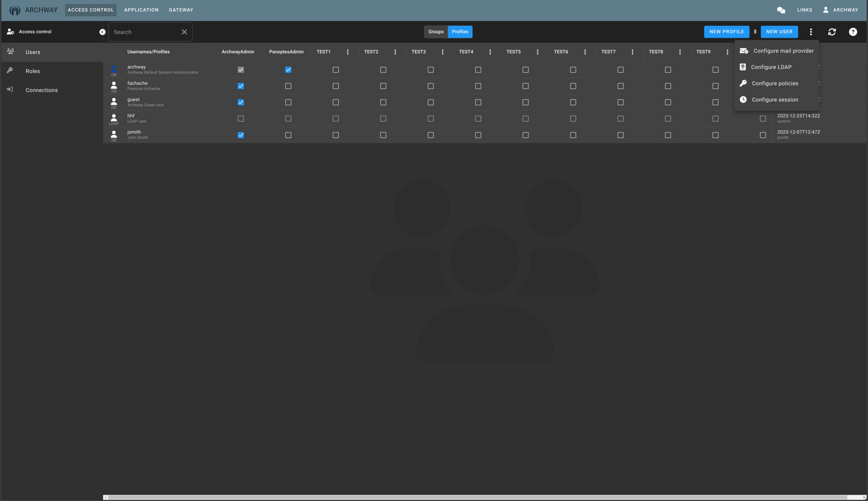Click the Usernames/Profiles column header

coord(148,52)
